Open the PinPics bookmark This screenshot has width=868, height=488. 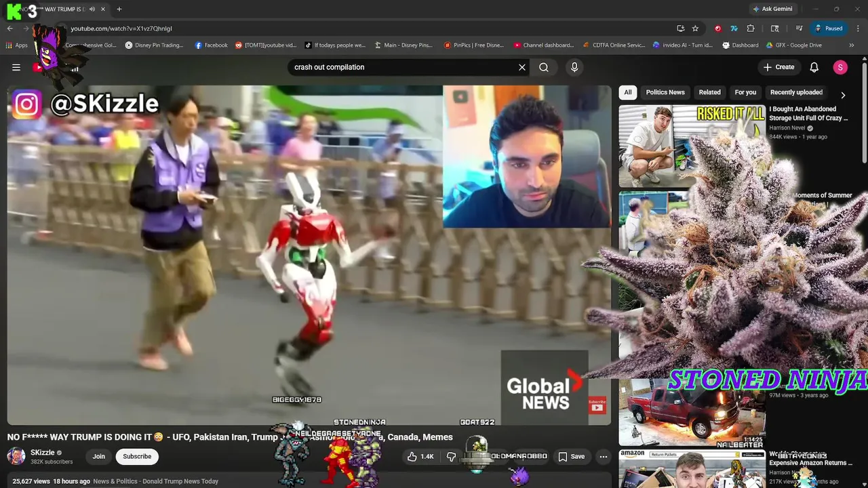point(474,45)
